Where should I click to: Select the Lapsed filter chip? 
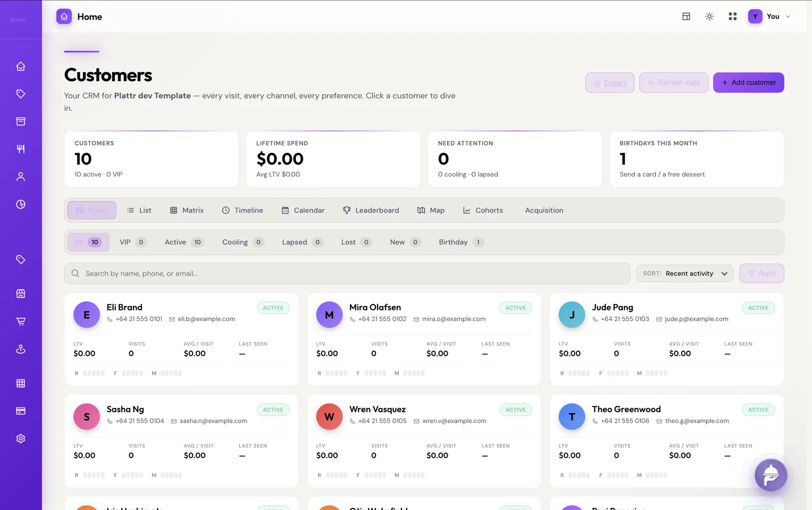[x=302, y=242]
